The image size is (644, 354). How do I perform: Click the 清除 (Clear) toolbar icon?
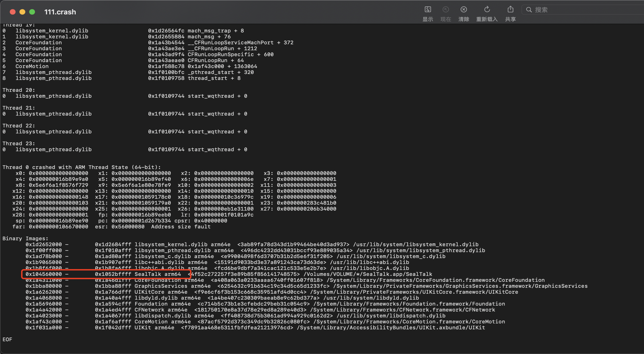(463, 10)
